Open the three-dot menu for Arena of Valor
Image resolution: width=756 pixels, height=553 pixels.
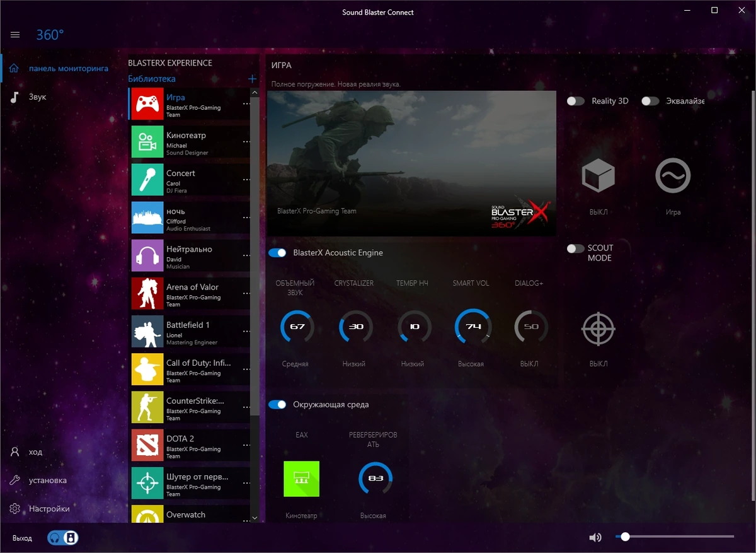[x=246, y=293]
